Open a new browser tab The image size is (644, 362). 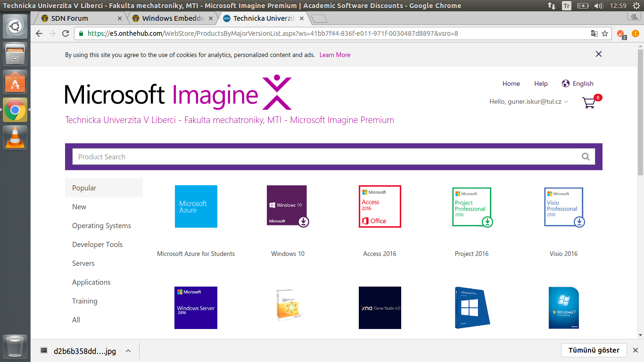pyautogui.click(x=319, y=19)
